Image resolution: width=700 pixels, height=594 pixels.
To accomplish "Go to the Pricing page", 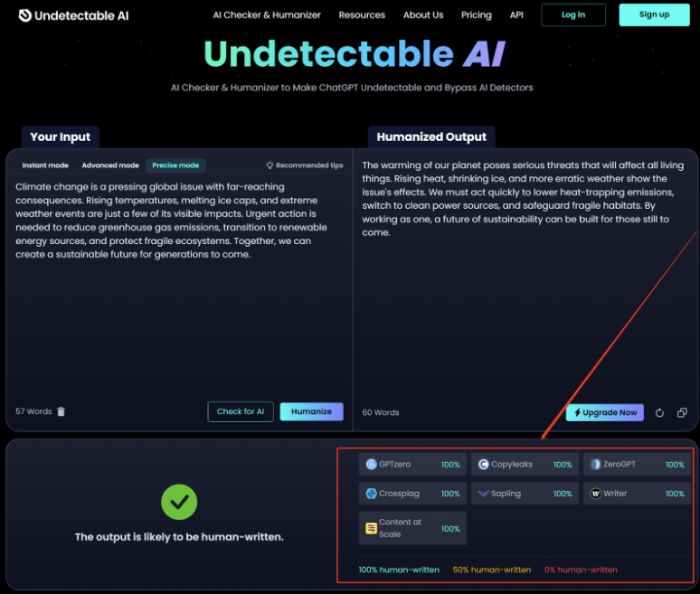I will point(476,15).
